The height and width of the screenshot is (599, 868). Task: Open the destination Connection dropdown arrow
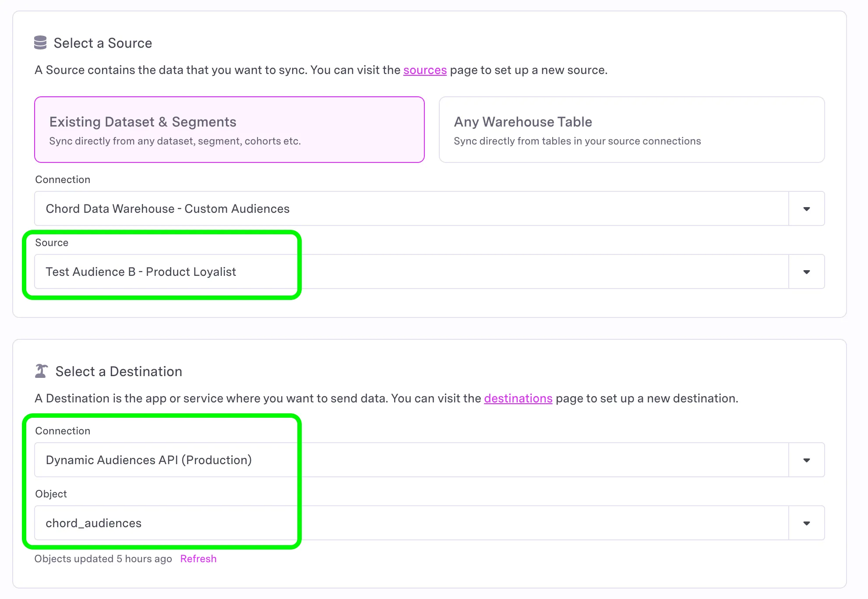pos(806,460)
